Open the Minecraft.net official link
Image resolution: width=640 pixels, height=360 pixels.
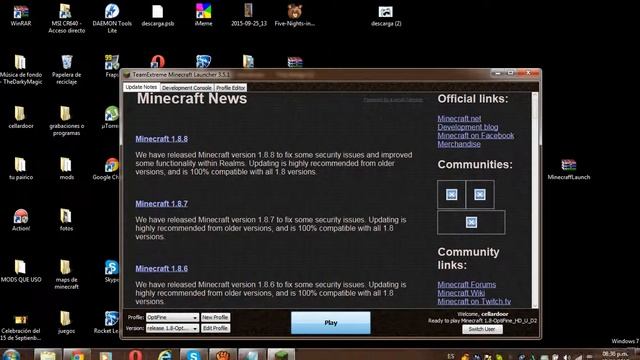(459, 118)
